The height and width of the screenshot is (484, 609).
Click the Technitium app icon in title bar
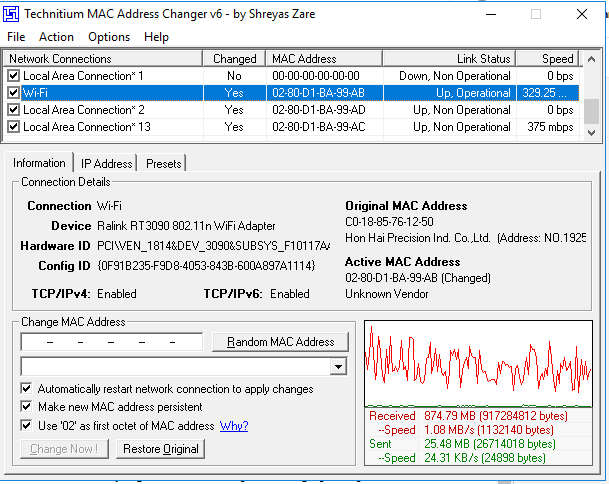click(11, 14)
